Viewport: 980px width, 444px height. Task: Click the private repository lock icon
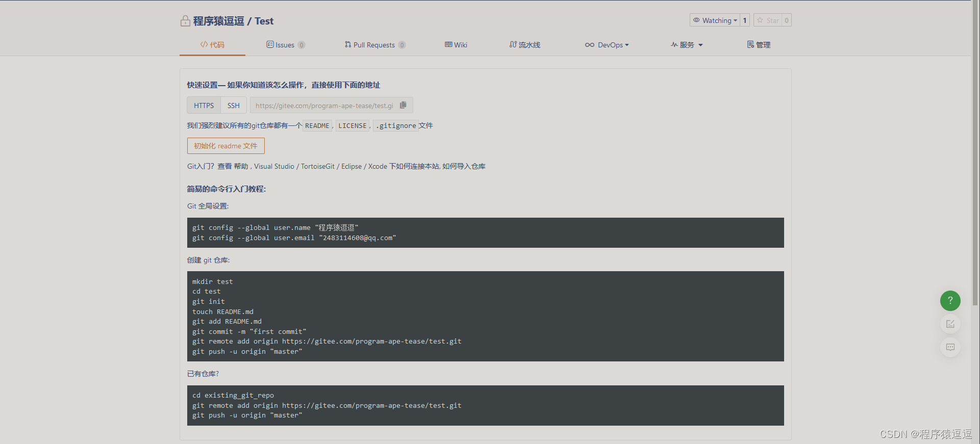(185, 21)
